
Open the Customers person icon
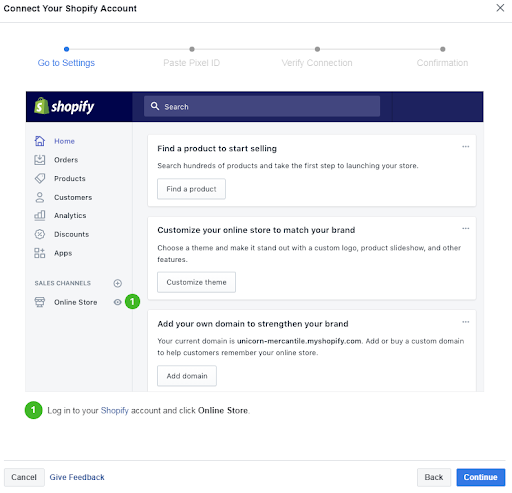[x=40, y=197]
